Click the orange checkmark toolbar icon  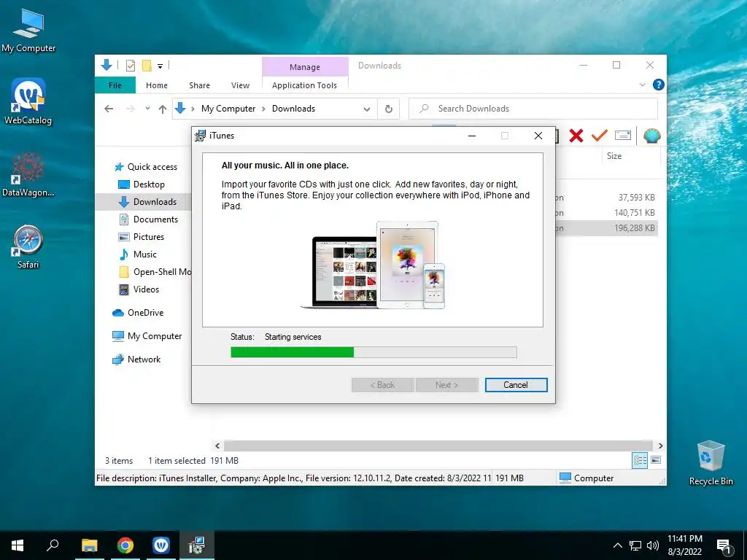(x=599, y=136)
